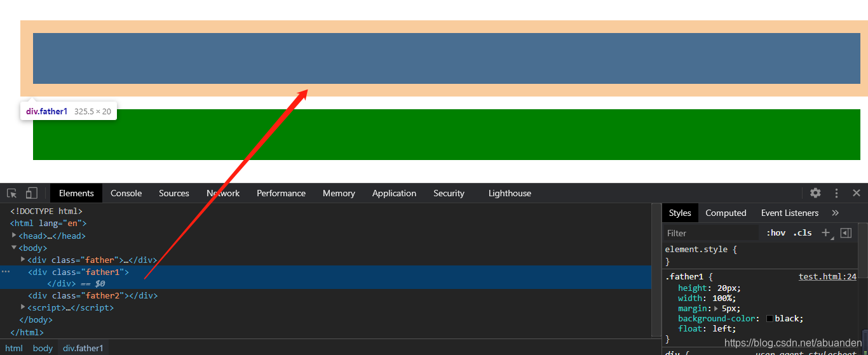Screen dimensions: 868x355
Task: Select the closing body tag row
Action: [x=36, y=319]
